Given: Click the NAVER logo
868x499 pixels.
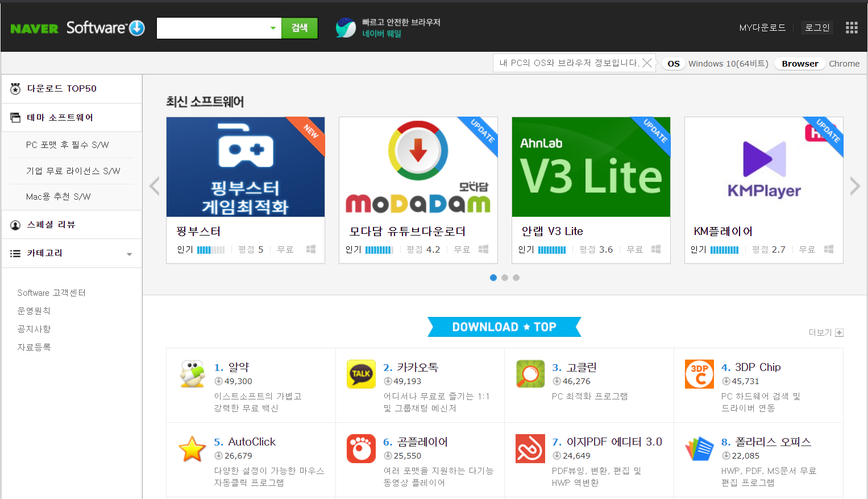Looking at the screenshot, I should [x=34, y=28].
